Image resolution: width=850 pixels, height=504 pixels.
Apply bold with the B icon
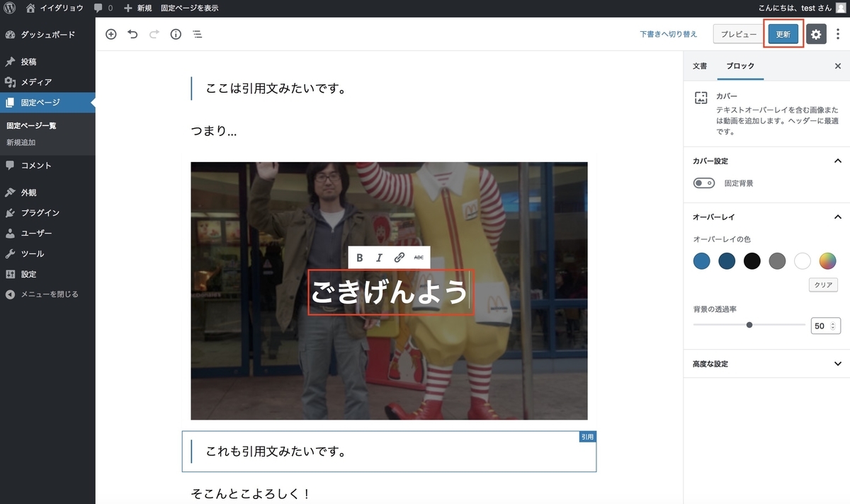pyautogui.click(x=359, y=258)
